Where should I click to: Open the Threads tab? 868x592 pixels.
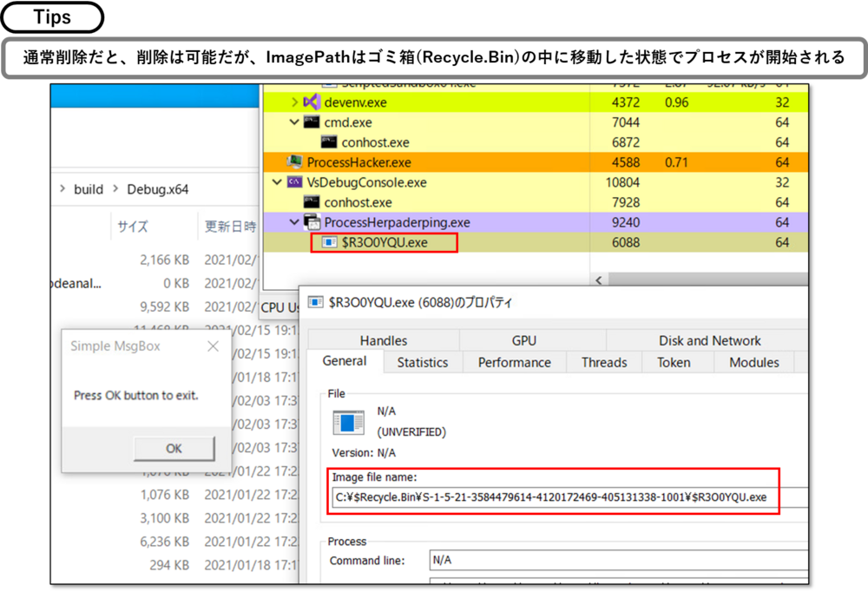click(602, 363)
